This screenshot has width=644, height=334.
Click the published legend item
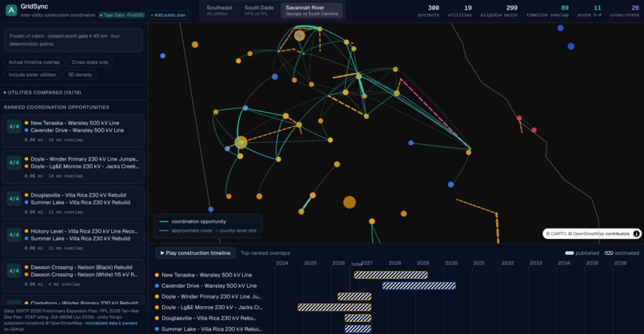pos(582,253)
